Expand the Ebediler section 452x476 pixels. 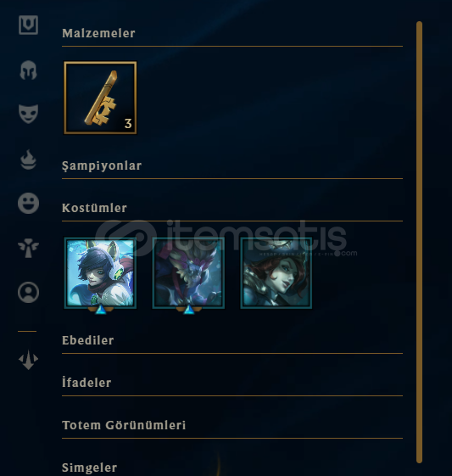click(x=87, y=340)
